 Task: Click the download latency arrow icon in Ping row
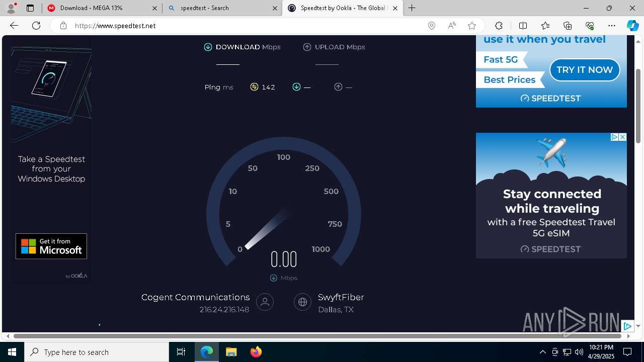[x=296, y=87]
